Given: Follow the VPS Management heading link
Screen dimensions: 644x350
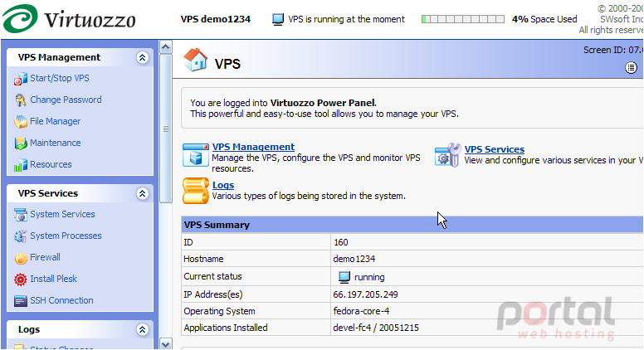Looking at the screenshot, I should tap(253, 147).
